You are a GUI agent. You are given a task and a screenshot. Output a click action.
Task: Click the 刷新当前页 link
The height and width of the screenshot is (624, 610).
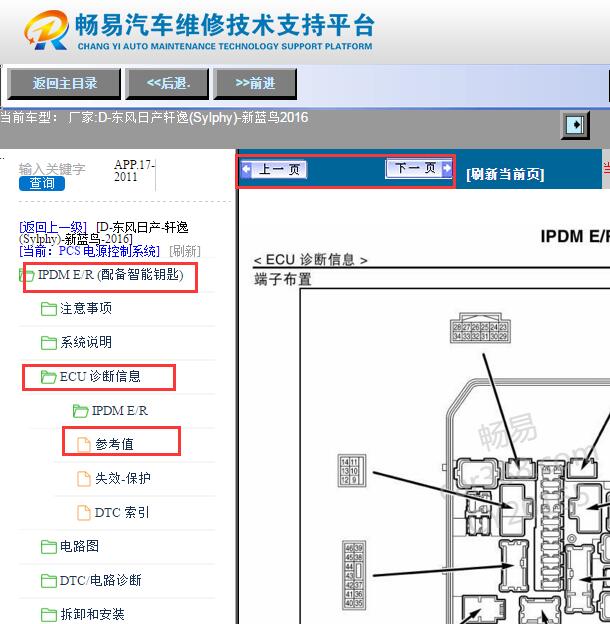pos(505,174)
